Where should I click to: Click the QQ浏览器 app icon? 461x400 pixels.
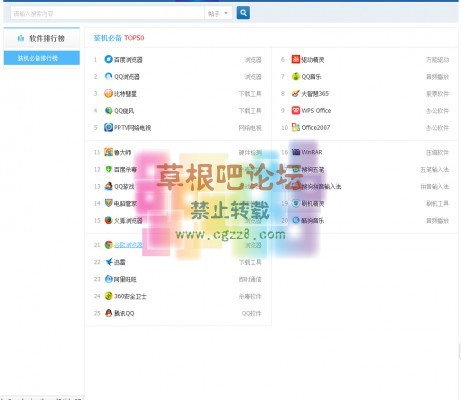[108, 76]
